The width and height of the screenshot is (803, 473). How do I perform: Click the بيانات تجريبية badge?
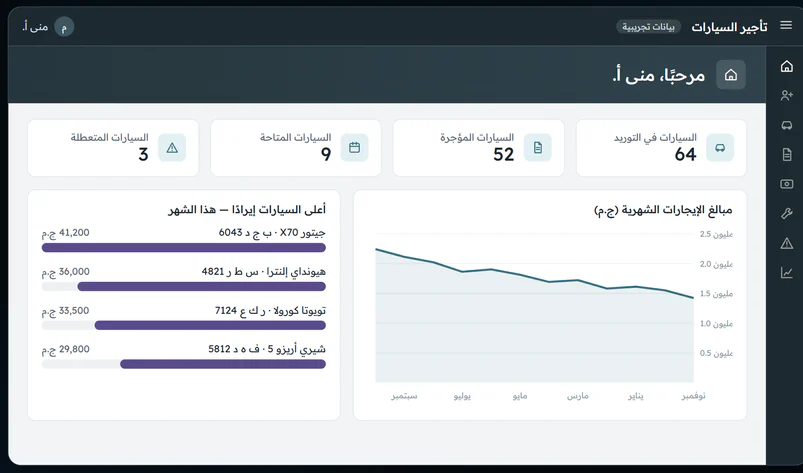click(648, 27)
